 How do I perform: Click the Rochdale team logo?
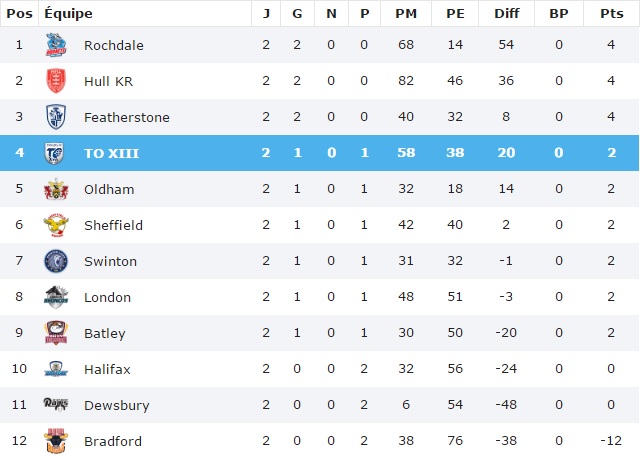[56, 45]
